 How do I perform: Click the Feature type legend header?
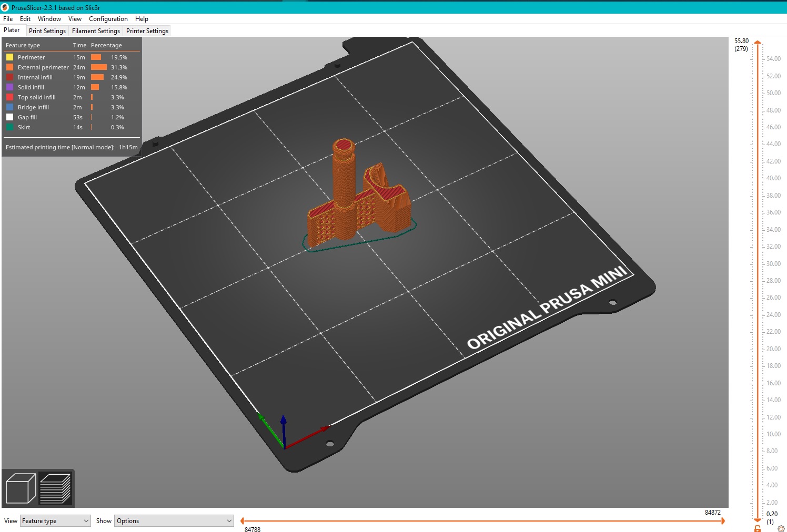[x=23, y=45]
